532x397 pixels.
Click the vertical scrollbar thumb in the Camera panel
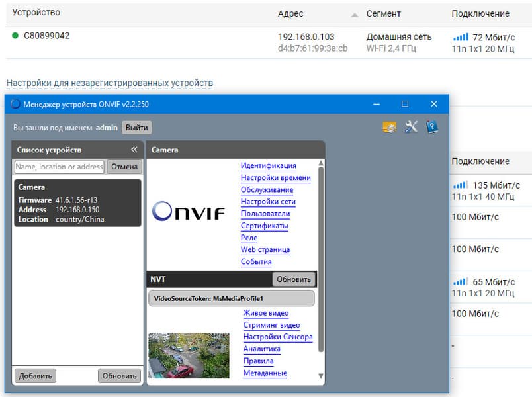point(321,259)
